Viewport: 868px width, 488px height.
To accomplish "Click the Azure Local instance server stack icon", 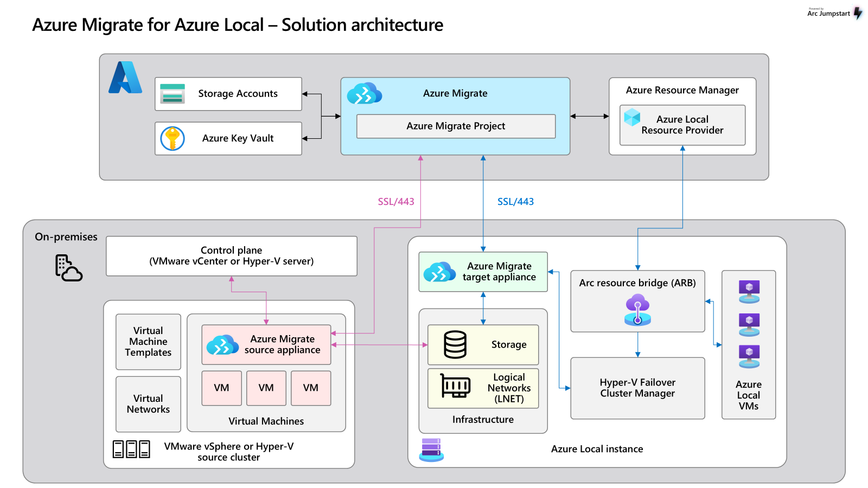I will pyautogui.click(x=431, y=450).
